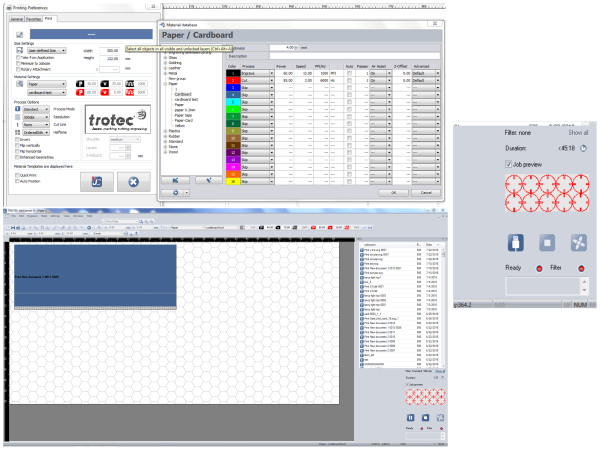Screen dimensions: 600x450
Task: Click the red P cut power icon
Action: pos(80,92)
